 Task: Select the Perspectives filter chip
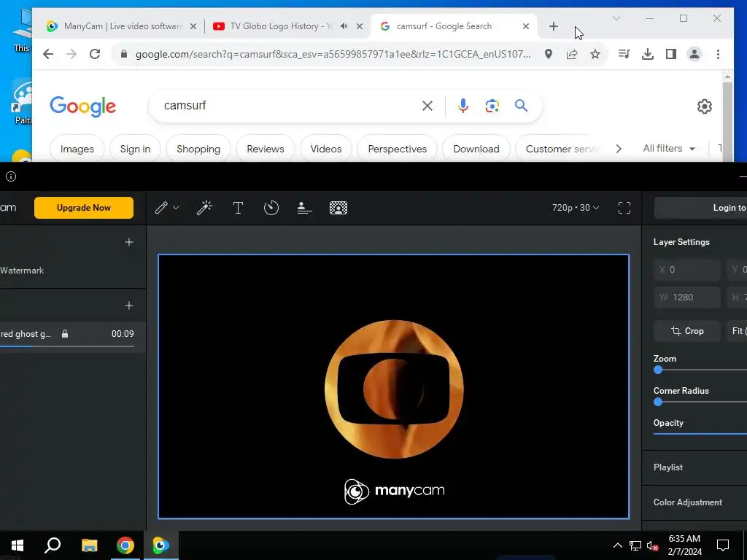coord(398,149)
